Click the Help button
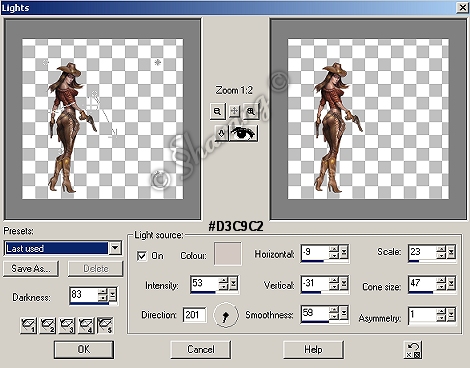The width and height of the screenshot is (470, 368). pyautogui.click(x=313, y=350)
